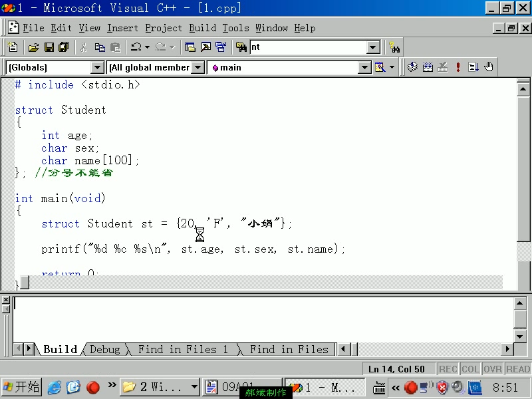Click the output pane scroll down arrow

pos(519,336)
